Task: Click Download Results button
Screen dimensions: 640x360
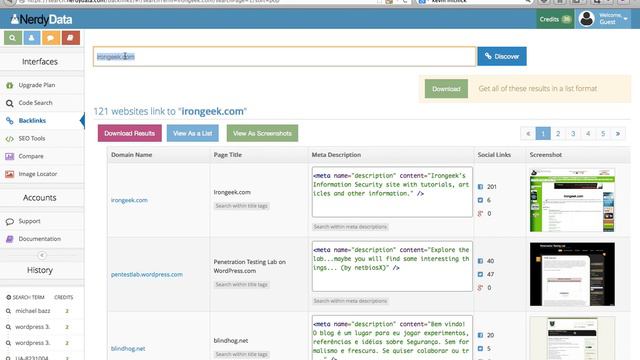Action: [x=129, y=133]
